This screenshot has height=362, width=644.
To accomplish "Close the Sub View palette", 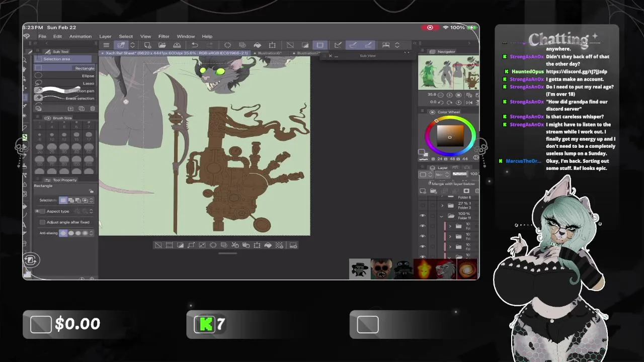I will (x=330, y=56).
